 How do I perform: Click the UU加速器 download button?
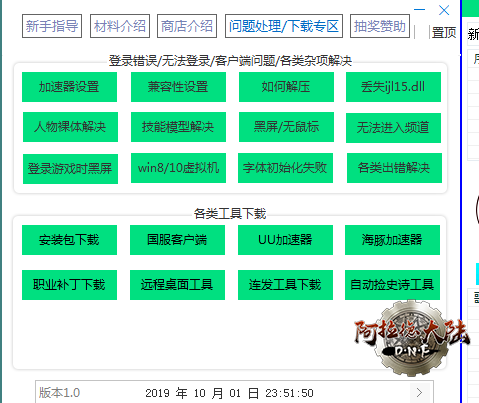285,240
